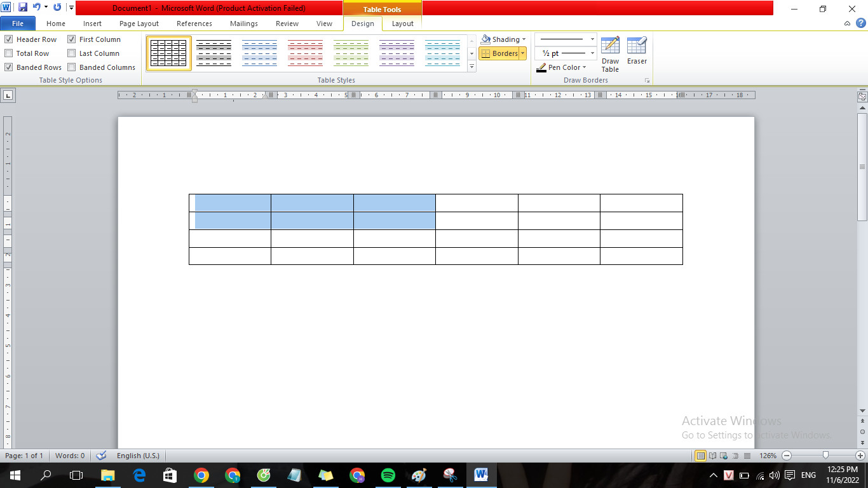
Task: Redo the last action
Action: pos(57,8)
